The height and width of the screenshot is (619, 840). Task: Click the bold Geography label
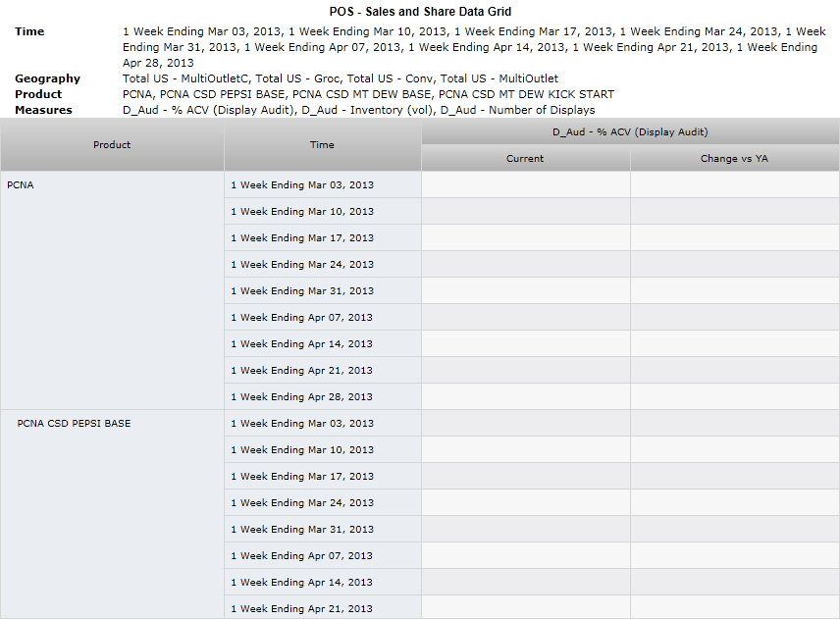click(x=48, y=78)
